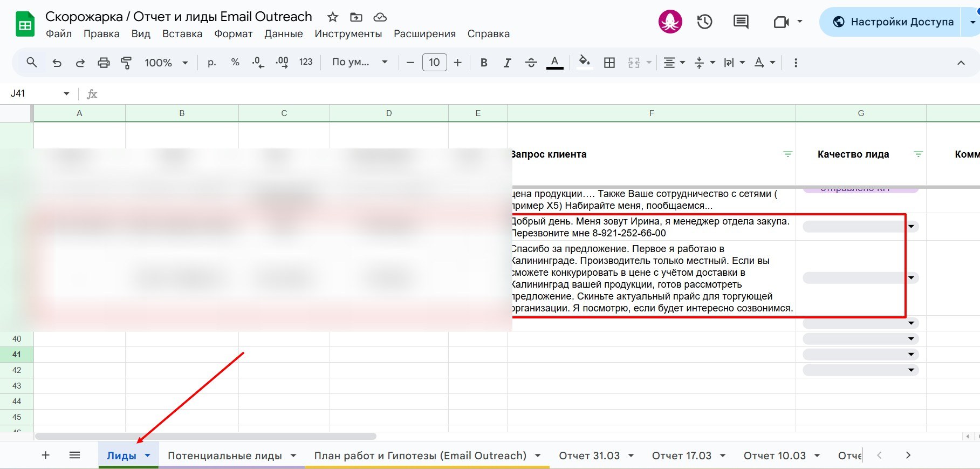Toggle bold formatting
The height and width of the screenshot is (469, 980).
pyautogui.click(x=484, y=63)
